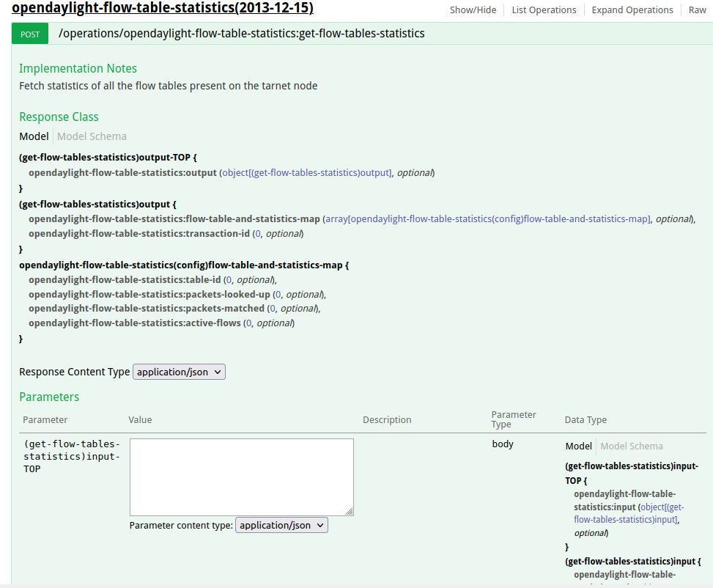Open the Response Content Type dropdown

click(x=179, y=372)
